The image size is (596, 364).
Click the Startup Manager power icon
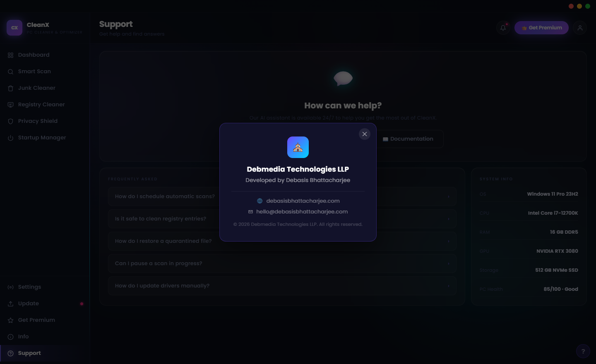click(x=11, y=138)
